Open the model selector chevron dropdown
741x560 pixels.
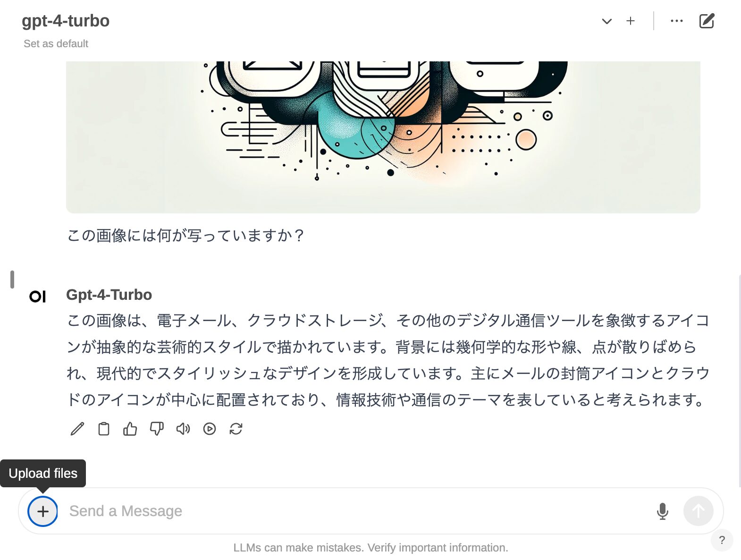click(607, 21)
